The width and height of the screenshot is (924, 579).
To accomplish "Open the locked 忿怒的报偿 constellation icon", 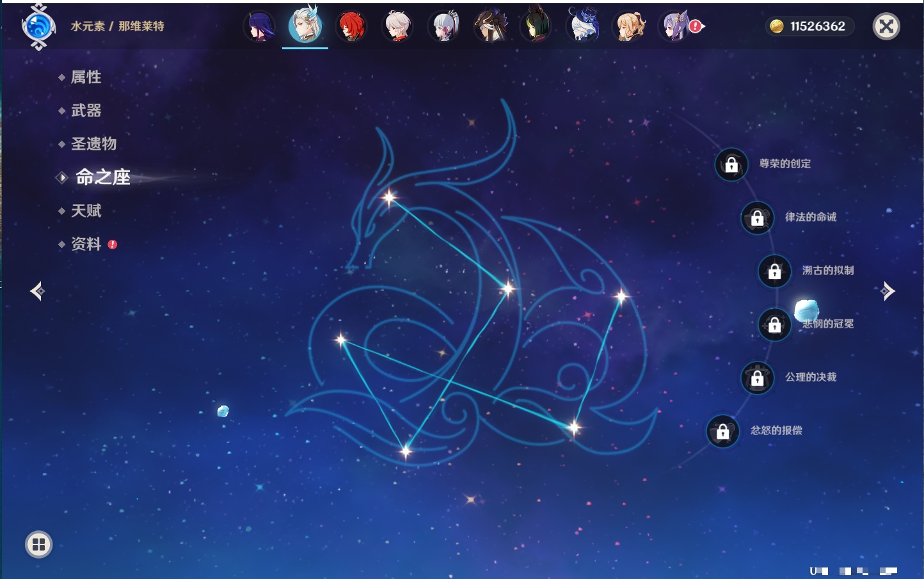I will click(722, 431).
